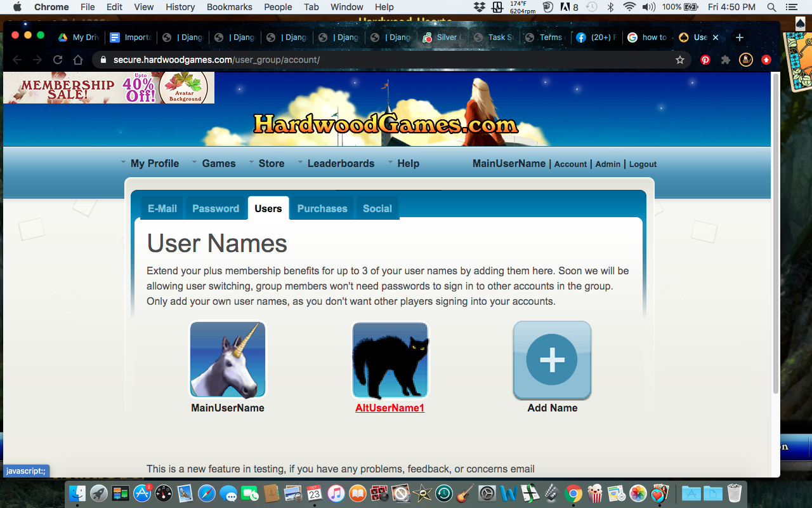The height and width of the screenshot is (508, 812).
Task: Switch to the Task browser tab
Action: [495, 37]
